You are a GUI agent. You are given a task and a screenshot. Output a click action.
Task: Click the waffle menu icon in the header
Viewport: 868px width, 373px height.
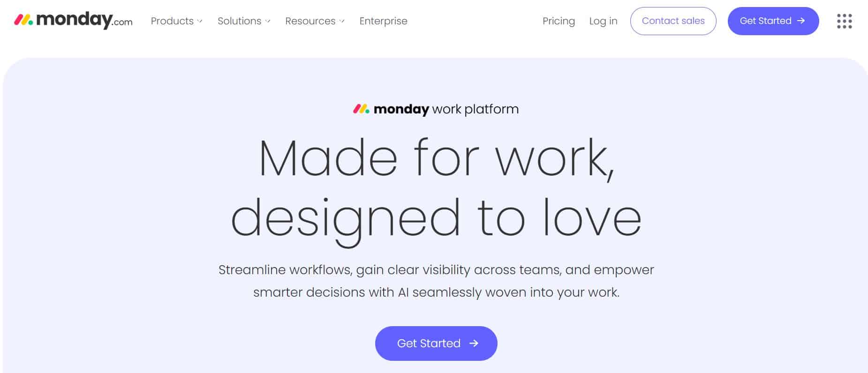(844, 21)
